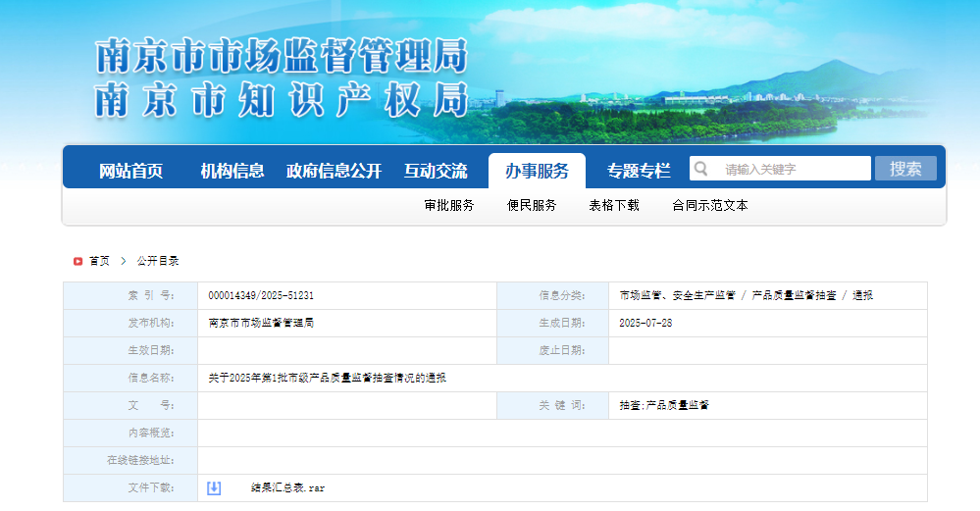Open the 表格下载 submenu link

point(614,206)
